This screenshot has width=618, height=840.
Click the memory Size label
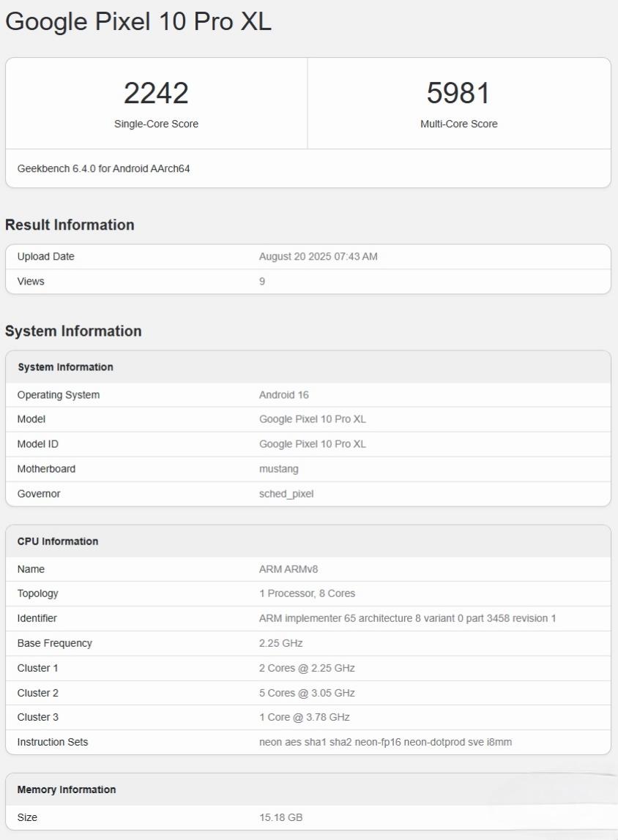pos(27,817)
